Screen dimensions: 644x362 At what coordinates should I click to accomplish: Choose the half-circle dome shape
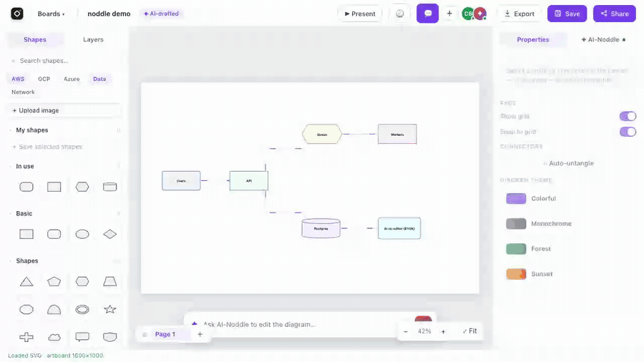coord(54,310)
